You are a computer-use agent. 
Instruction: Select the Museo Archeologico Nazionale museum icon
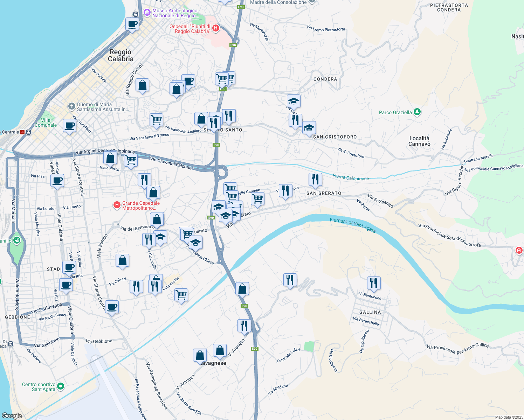(147, 12)
